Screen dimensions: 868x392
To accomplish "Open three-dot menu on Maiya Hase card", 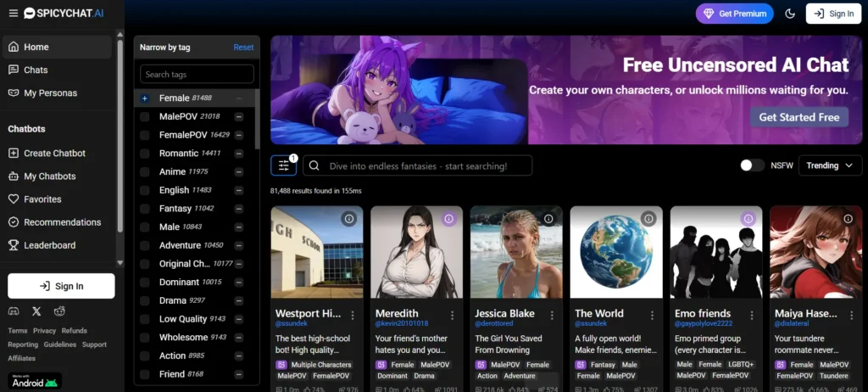I will [851, 315].
